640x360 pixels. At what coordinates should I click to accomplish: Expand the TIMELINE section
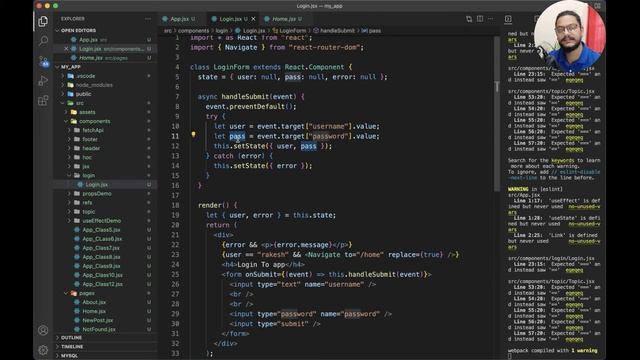click(72, 347)
